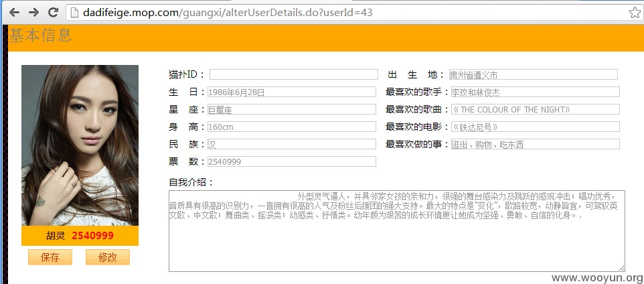Click the 出生地 field with 贵州省遵义市
This screenshot has height=284, width=644.
[x=533, y=74]
